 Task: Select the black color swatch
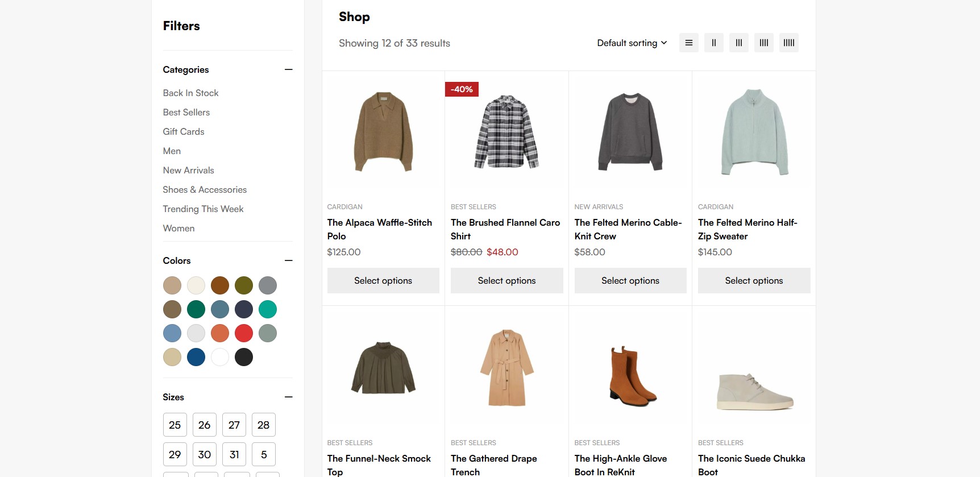pos(244,357)
